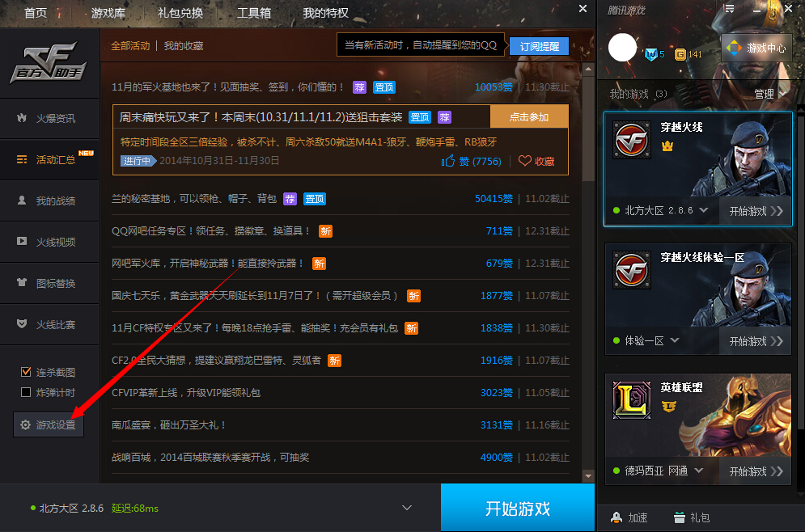Screen dimensions: 805x532
Task: Switch to the 游戏库 tab
Action: [x=108, y=13]
